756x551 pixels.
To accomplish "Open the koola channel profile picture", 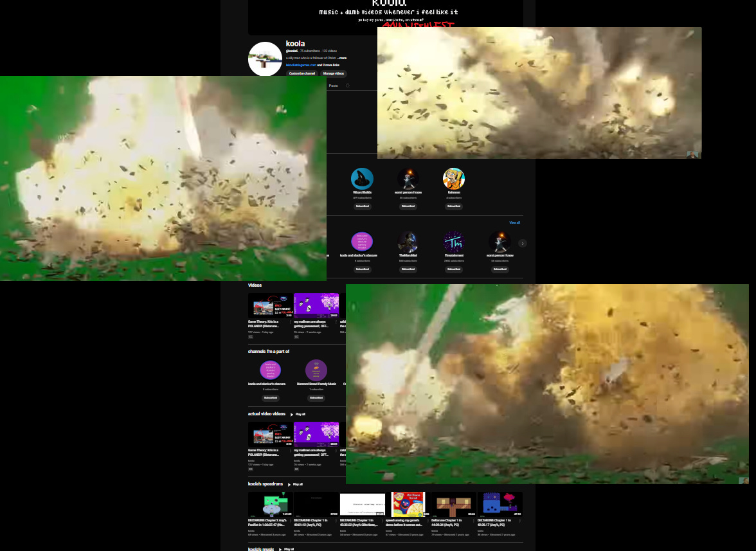I will (x=265, y=59).
